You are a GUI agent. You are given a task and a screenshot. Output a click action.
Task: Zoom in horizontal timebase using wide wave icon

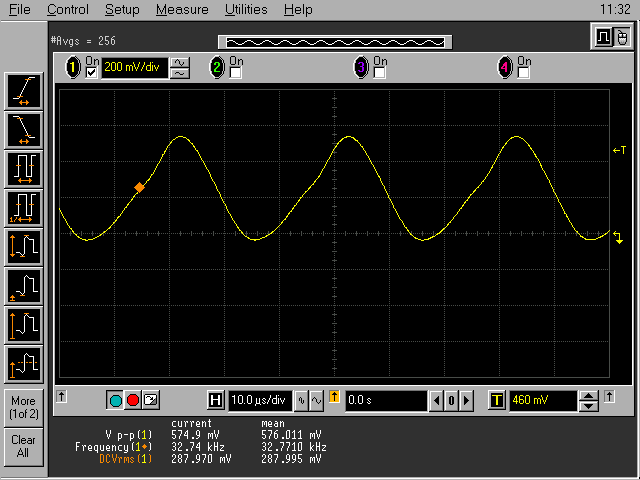pyautogui.click(x=316, y=400)
